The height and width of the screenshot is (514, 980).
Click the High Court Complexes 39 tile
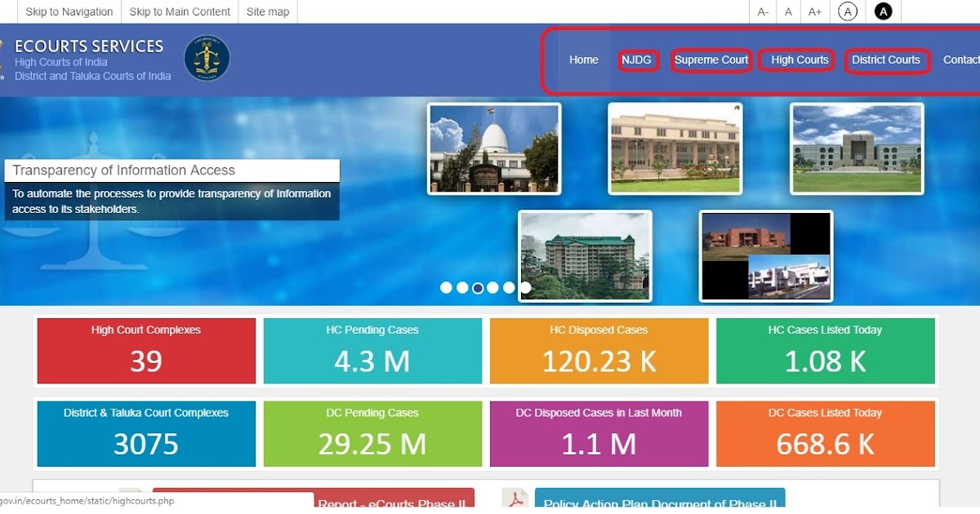point(146,351)
